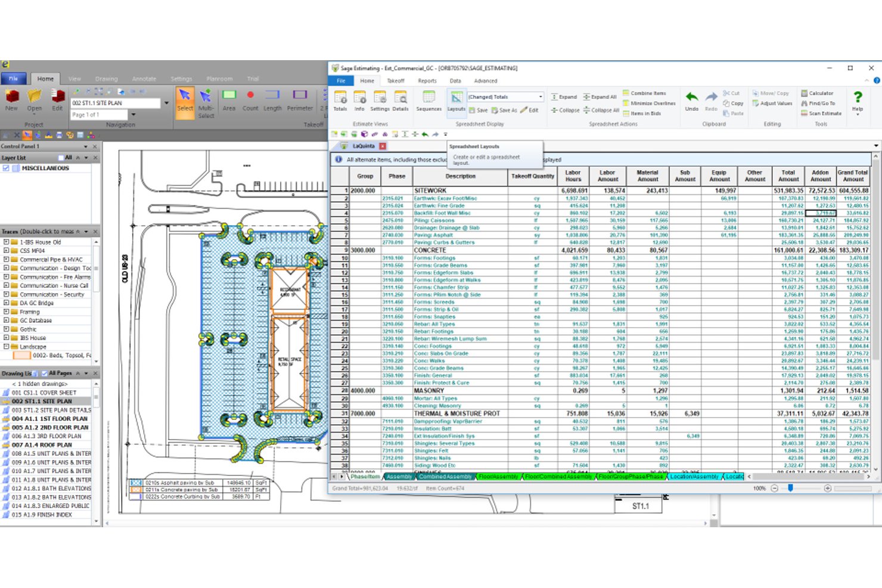Image resolution: width=882 pixels, height=588 pixels.
Task: Click the Edit project icon
Action: pos(57,100)
